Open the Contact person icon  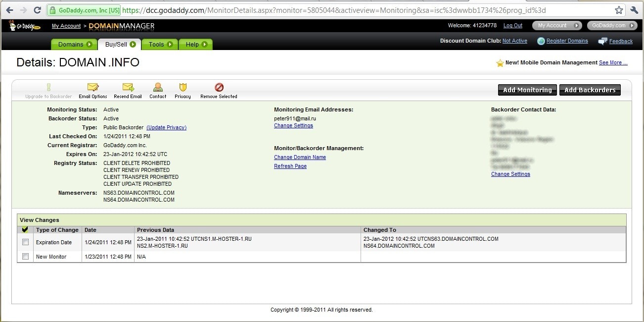[x=158, y=88]
